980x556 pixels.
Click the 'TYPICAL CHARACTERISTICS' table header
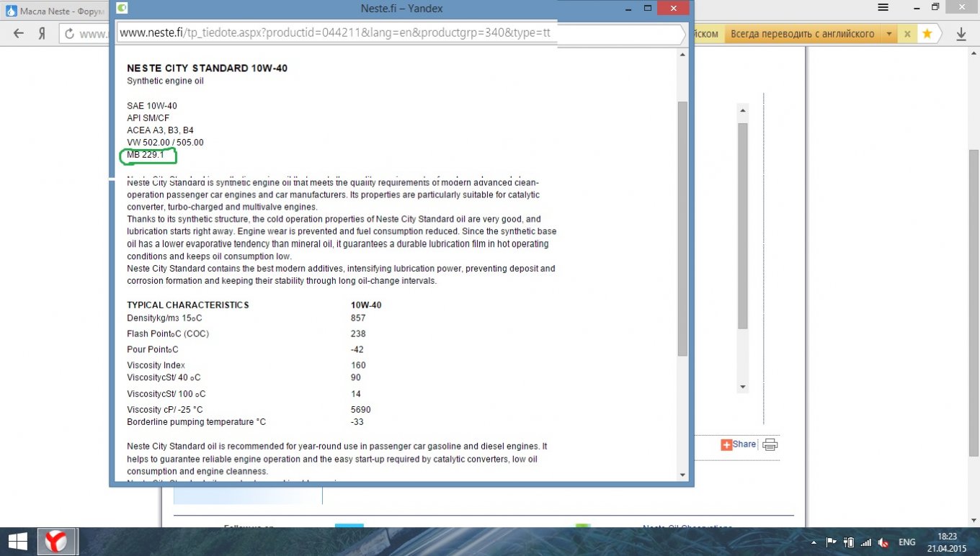coord(188,305)
